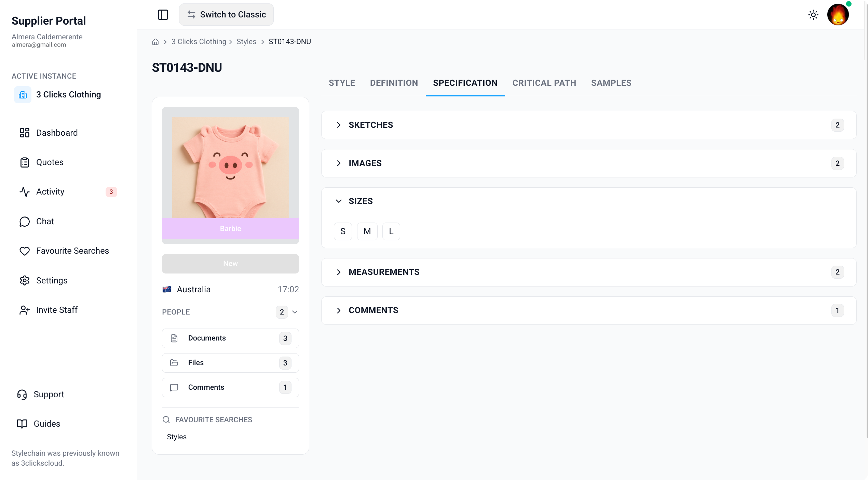Open the 3 Clicks Clothing breadcrumb link
The height and width of the screenshot is (480, 868).
coord(199,42)
